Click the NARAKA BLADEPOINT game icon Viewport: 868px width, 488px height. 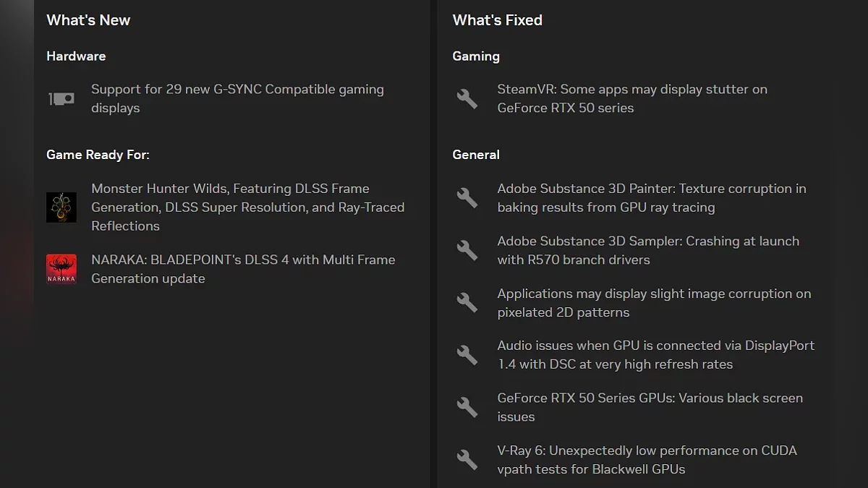pos(61,269)
